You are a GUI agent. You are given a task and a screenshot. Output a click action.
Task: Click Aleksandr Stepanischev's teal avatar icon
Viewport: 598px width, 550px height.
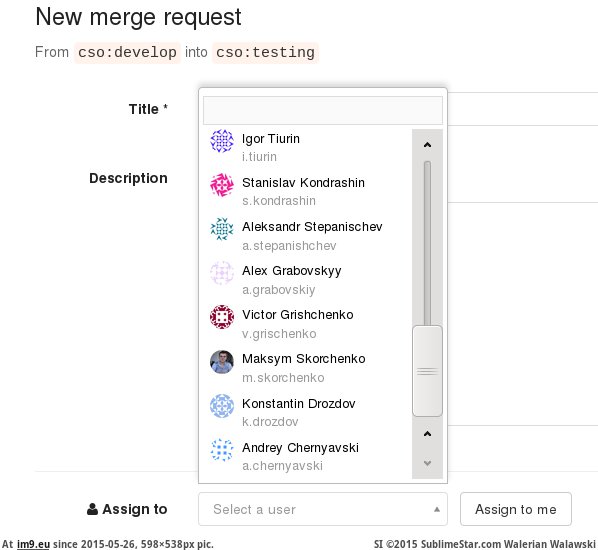[x=222, y=229]
